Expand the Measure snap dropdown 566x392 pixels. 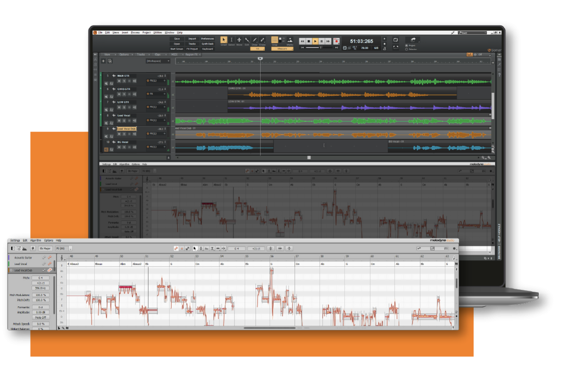pyautogui.click(x=282, y=49)
